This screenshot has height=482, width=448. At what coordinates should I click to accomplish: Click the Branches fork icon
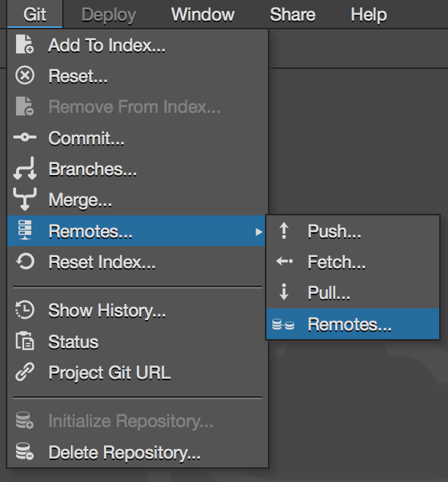point(25,169)
